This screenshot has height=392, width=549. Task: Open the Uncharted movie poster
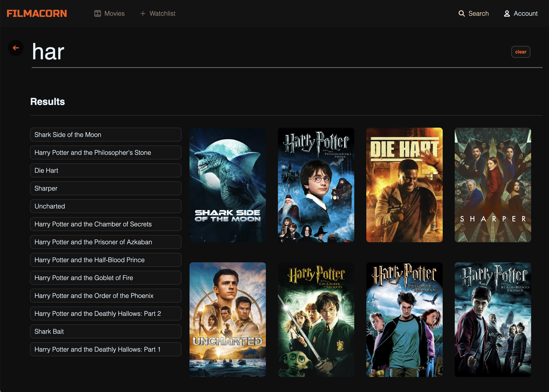tap(227, 320)
